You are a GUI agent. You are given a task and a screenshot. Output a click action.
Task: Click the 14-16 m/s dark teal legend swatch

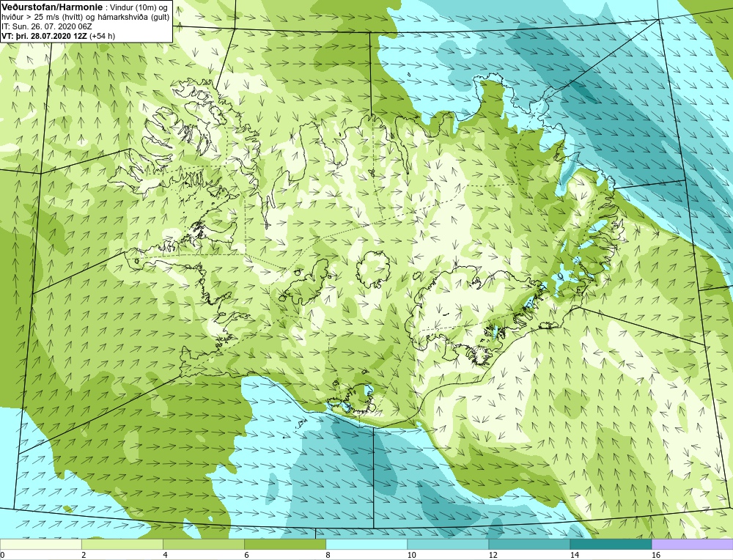(x=610, y=544)
